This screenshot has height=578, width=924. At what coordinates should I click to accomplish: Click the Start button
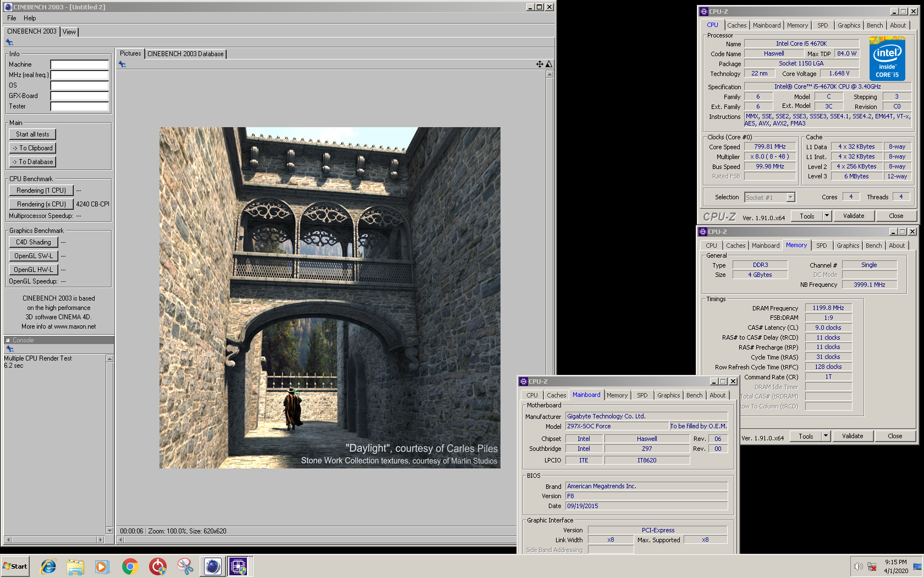15,566
